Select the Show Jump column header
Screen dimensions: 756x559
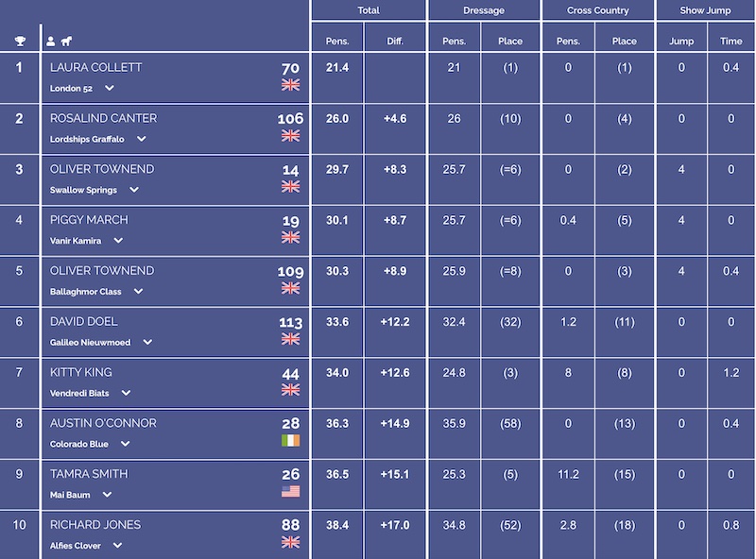[x=705, y=10]
